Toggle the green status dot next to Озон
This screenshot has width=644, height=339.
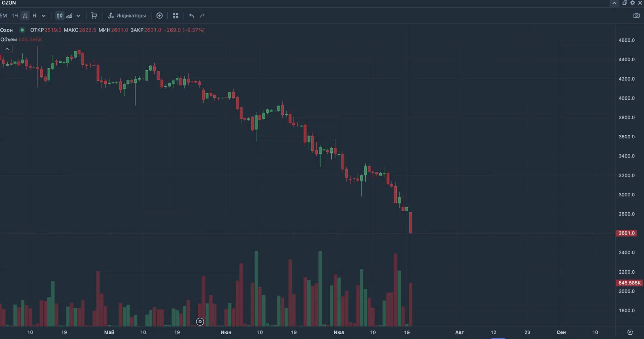(x=22, y=30)
